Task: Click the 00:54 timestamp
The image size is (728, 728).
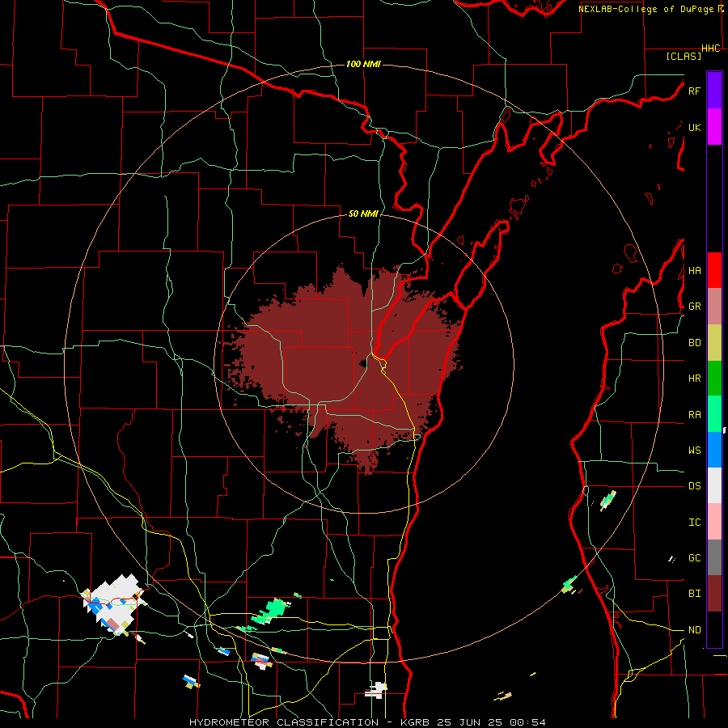Action: point(527,722)
